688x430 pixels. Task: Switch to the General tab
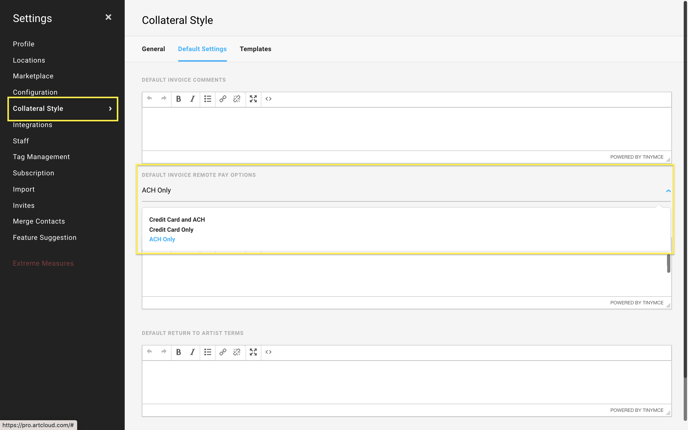[x=153, y=49]
